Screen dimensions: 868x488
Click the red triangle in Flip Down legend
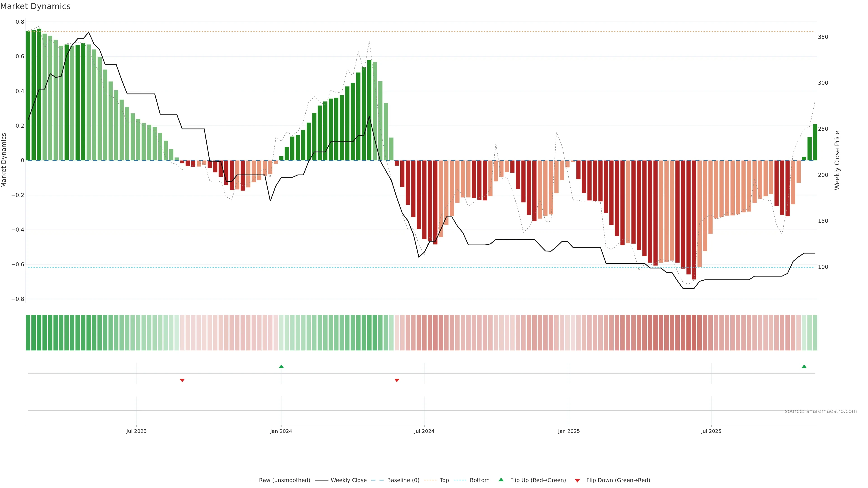click(x=577, y=481)
